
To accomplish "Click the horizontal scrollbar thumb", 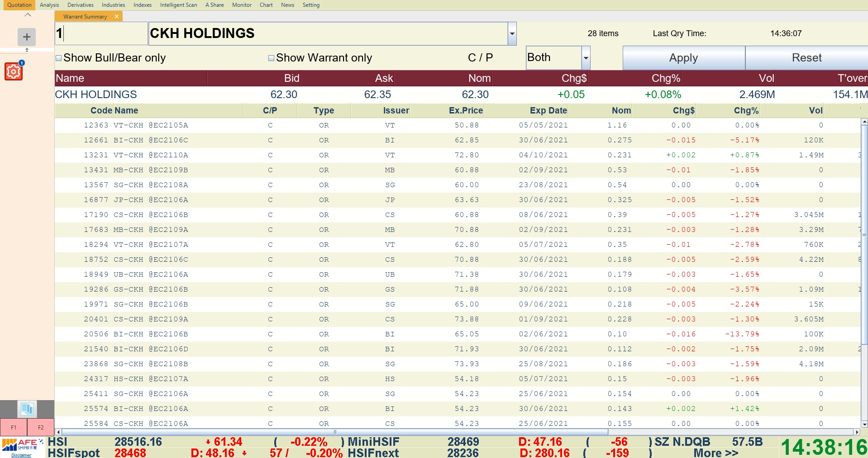I will [x=335, y=432].
